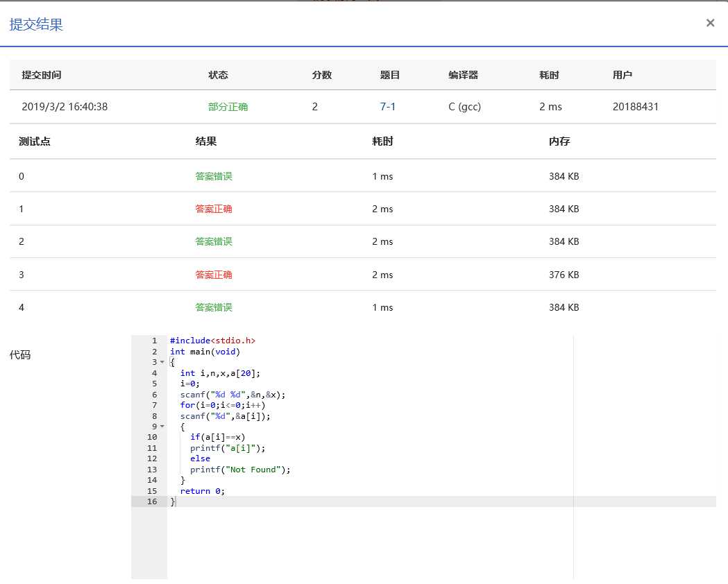Click test point 4 result 答案错误
The height and width of the screenshot is (584, 728).
214,307
